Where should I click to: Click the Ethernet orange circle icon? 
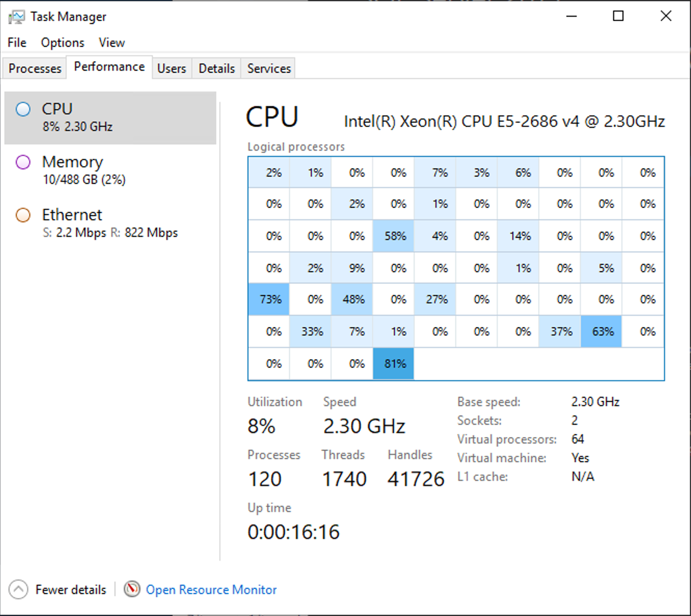pos(23,215)
